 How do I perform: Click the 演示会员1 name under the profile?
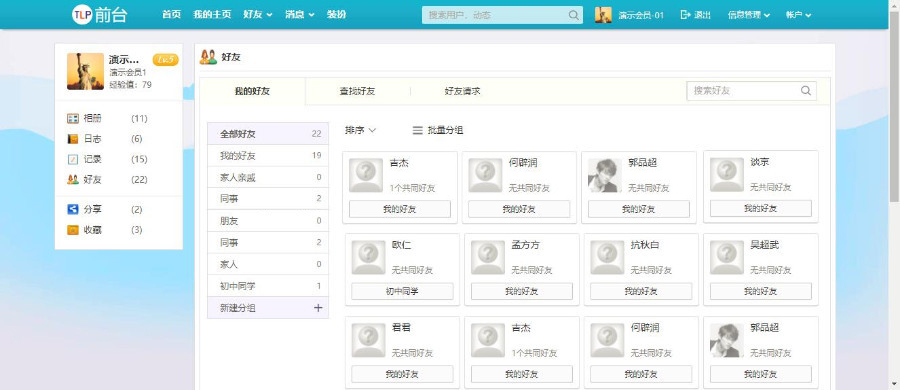[128, 72]
